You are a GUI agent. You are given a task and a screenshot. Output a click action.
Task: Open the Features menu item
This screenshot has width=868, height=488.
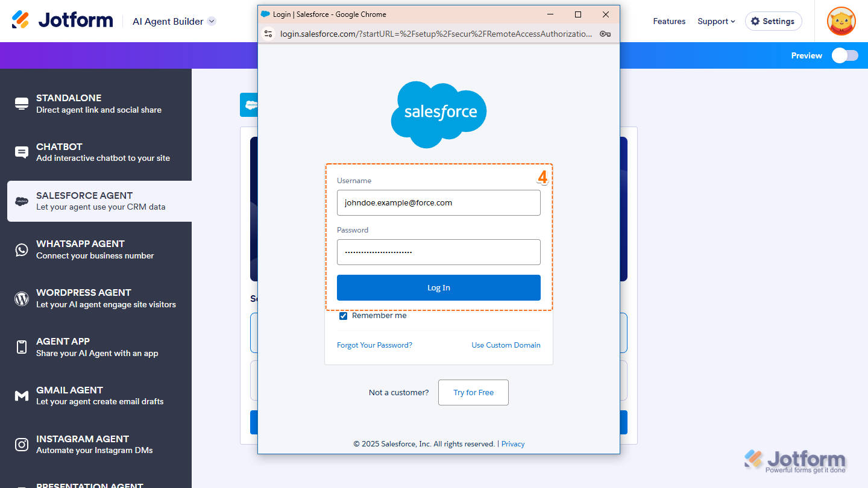(x=669, y=21)
